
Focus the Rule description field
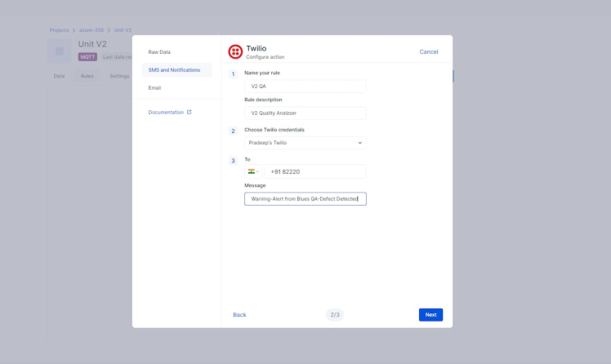(x=305, y=113)
